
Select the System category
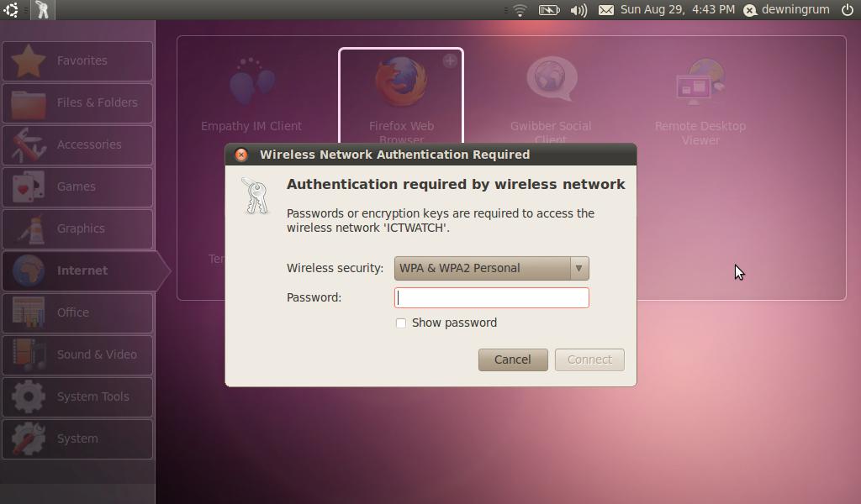[77, 438]
